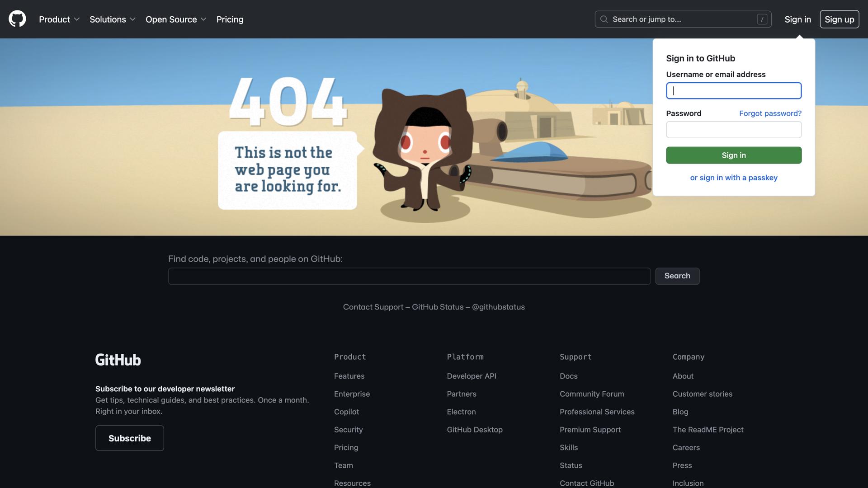868x488 pixels.
Task: Open the Contact Support link
Action: click(x=373, y=306)
